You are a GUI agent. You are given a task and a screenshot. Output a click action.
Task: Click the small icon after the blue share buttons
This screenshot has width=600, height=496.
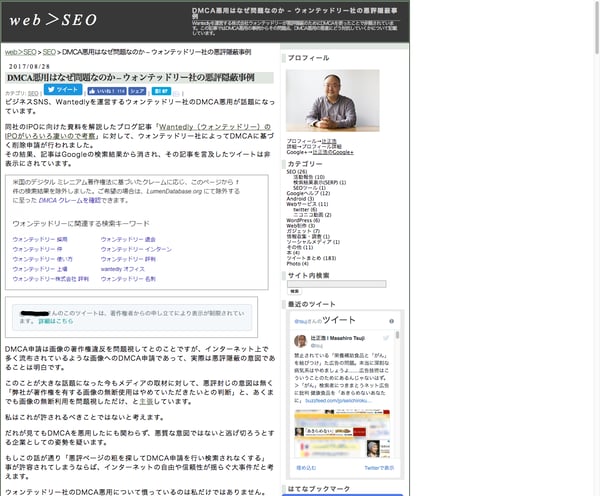[176, 93]
